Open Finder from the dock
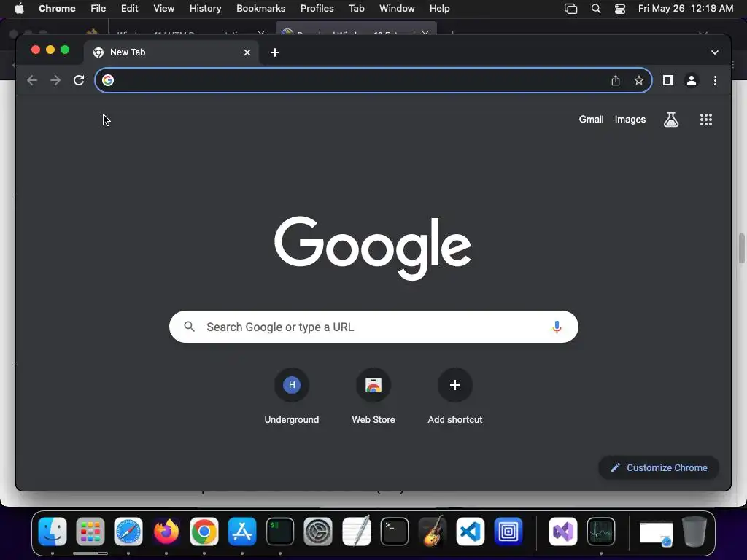The width and height of the screenshot is (747, 560). (x=53, y=532)
